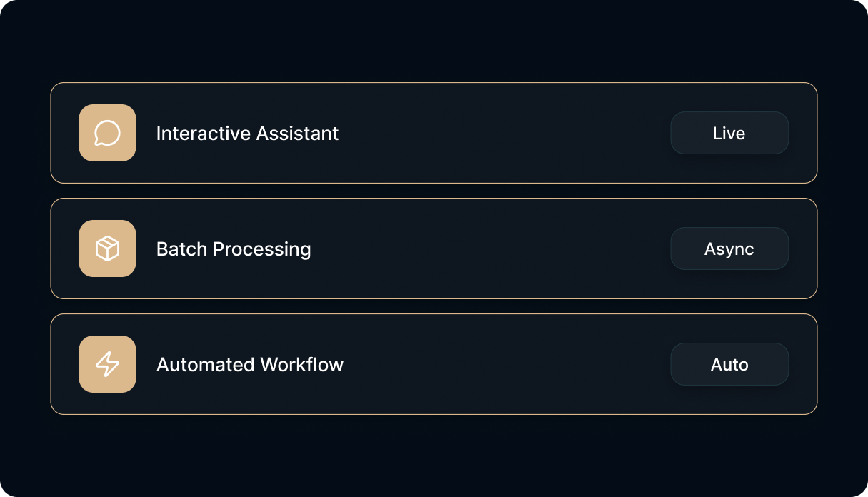Click the Live status badge
The width and height of the screenshot is (868, 497).
(x=729, y=133)
